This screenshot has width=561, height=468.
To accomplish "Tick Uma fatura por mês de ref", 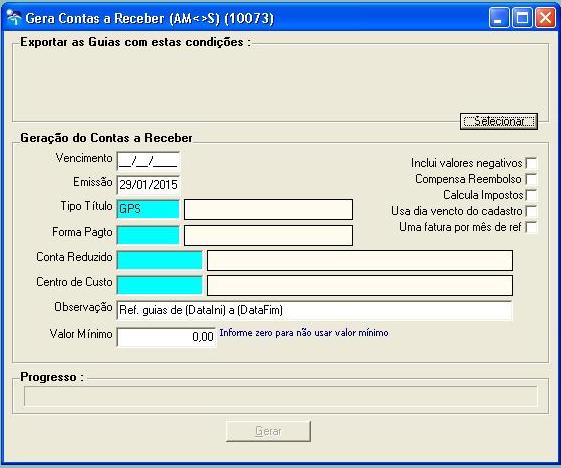I will [x=531, y=227].
